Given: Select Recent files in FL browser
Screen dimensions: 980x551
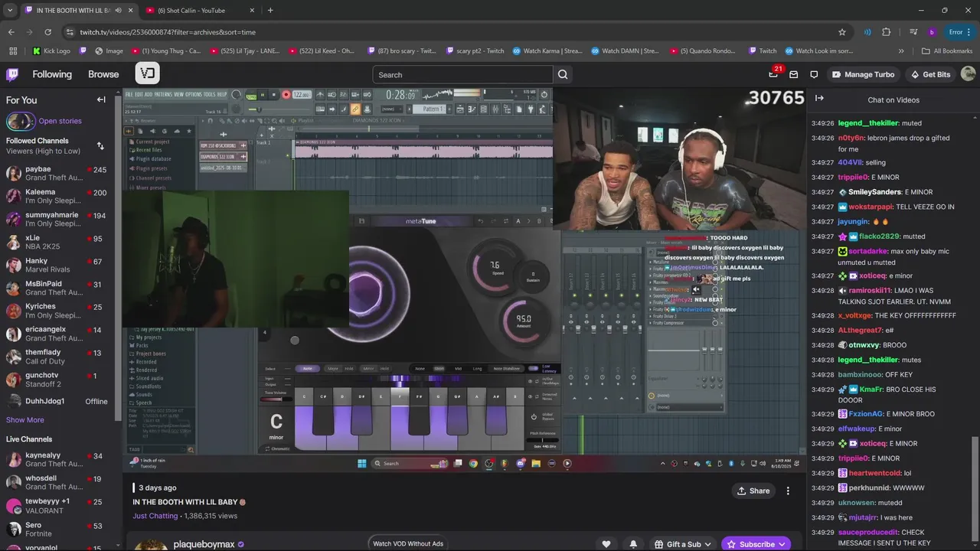Looking at the screenshot, I should (x=149, y=150).
